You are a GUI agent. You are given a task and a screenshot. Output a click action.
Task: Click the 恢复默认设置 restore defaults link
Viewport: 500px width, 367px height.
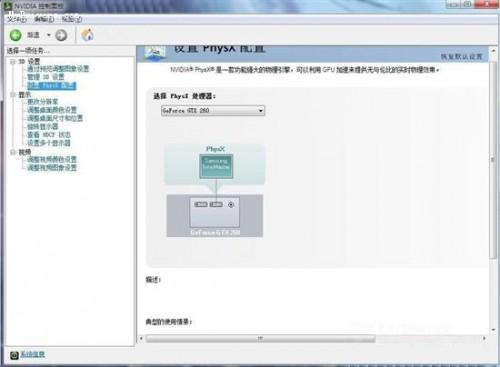pyautogui.click(x=461, y=56)
